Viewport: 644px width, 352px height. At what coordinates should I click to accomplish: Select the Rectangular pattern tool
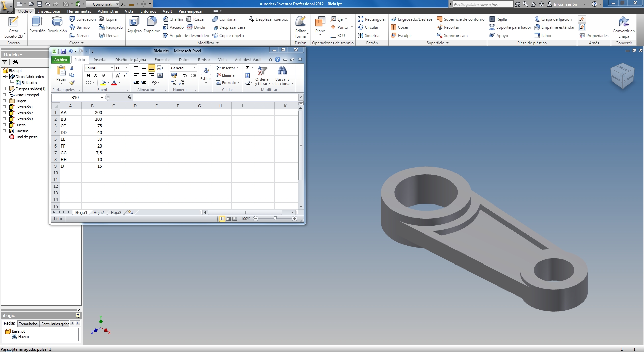pyautogui.click(x=372, y=19)
